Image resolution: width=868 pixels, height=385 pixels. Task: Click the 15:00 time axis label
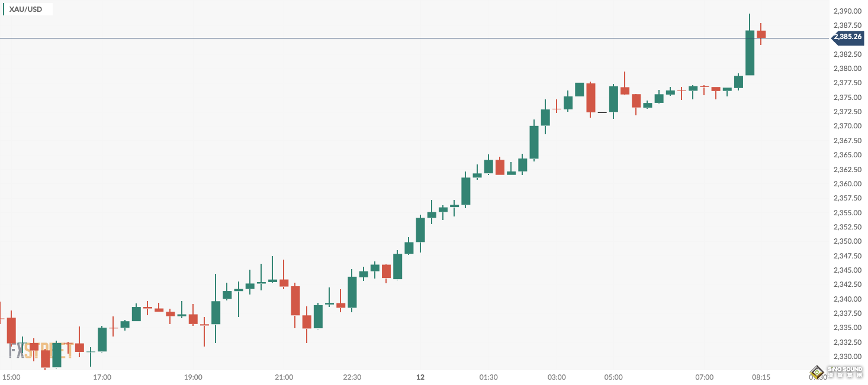point(12,377)
